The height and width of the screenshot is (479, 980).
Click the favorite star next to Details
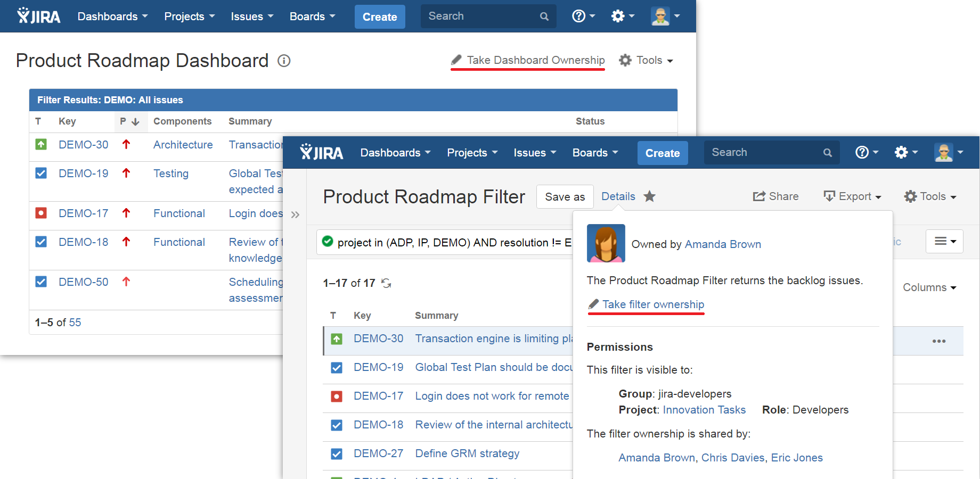click(x=649, y=196)
